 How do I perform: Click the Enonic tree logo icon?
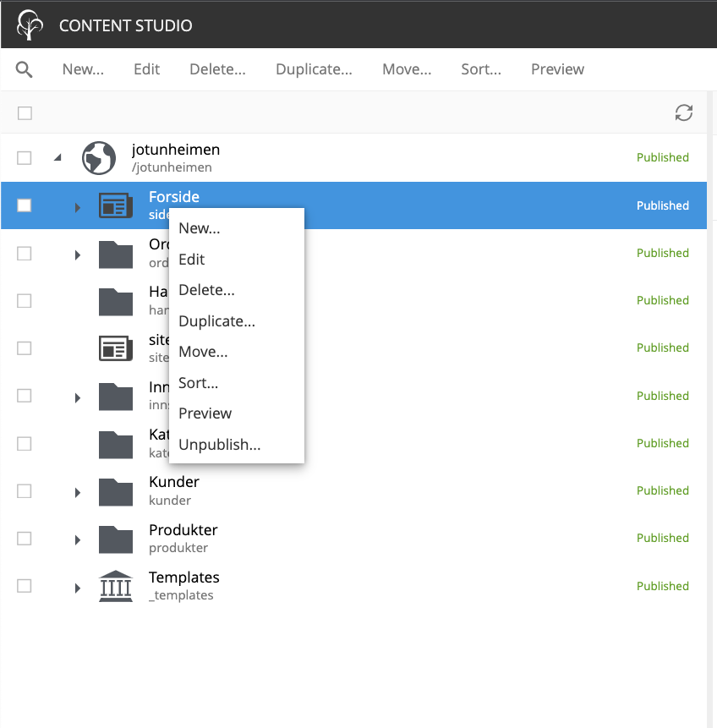click(x=30, y=25)
